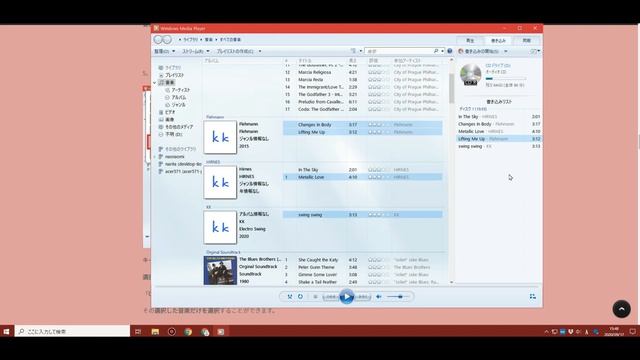Click 書き込みの開始 (Start burn) button
The image size is (640, 360).
(478, 51)
